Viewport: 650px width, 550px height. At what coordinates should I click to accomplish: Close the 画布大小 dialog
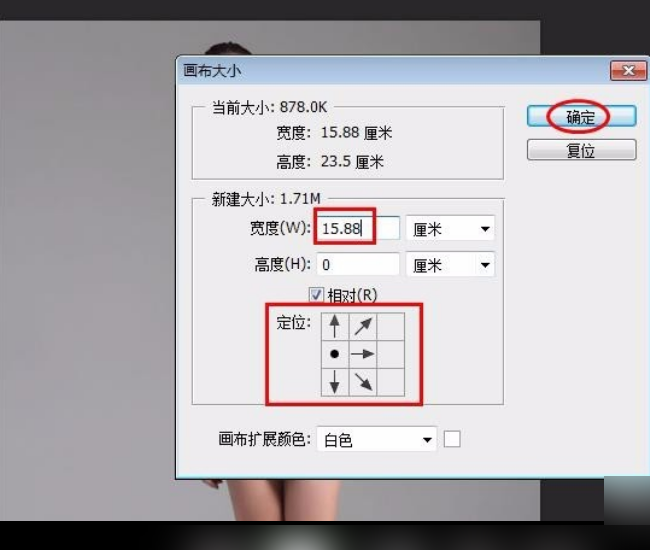628,71
